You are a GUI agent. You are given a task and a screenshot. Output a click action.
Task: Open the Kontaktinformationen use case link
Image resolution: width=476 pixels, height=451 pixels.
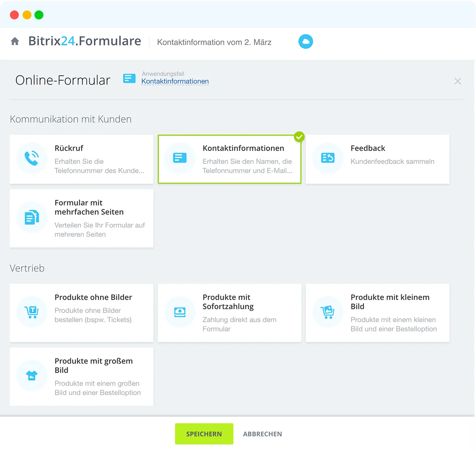pos(175,81)
